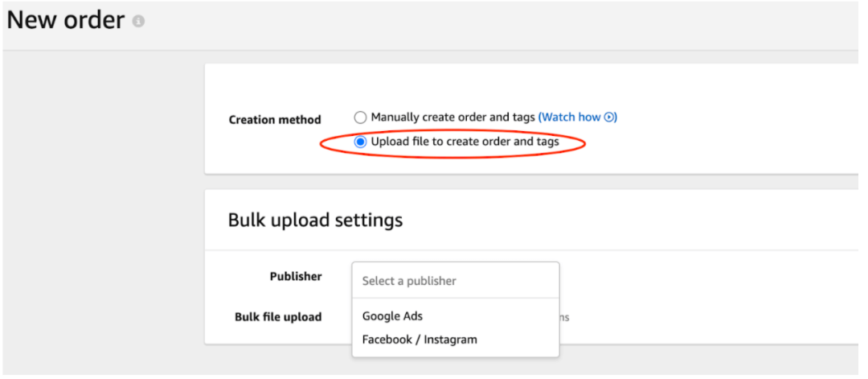Select Upload file to create order radio
This screenshot has height=379, width=868.
[x=360, y=142]
